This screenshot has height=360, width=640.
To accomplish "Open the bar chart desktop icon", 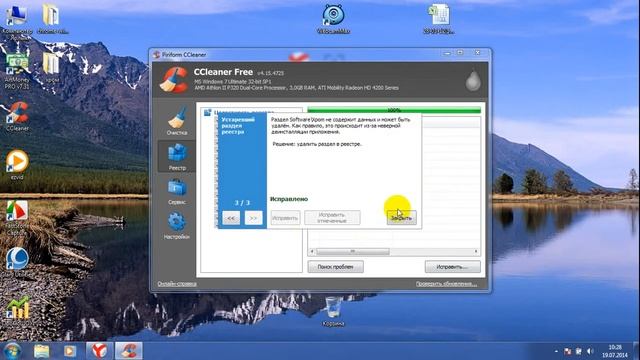I will (17, 307).
